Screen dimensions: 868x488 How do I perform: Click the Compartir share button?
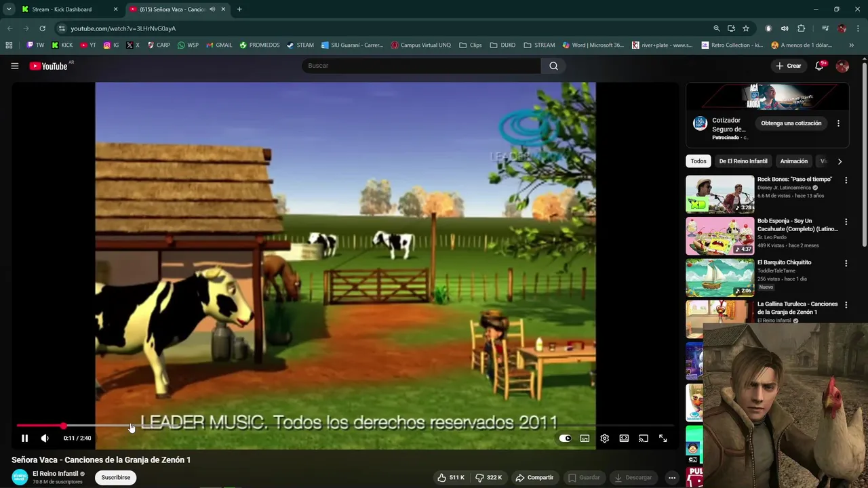(534, 477)
